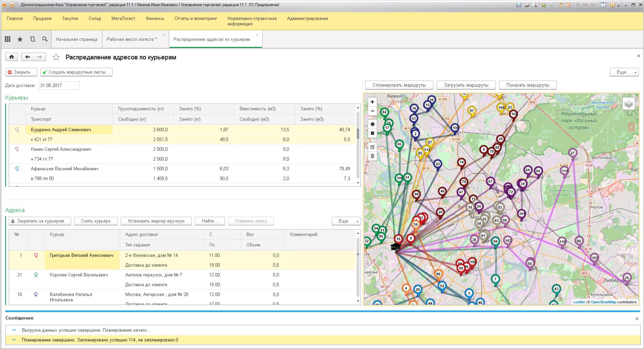Select the draw rectangle map tool
The width and height of the screenshot is (644, 349).
pyautogui.click(x=372, y=133)
